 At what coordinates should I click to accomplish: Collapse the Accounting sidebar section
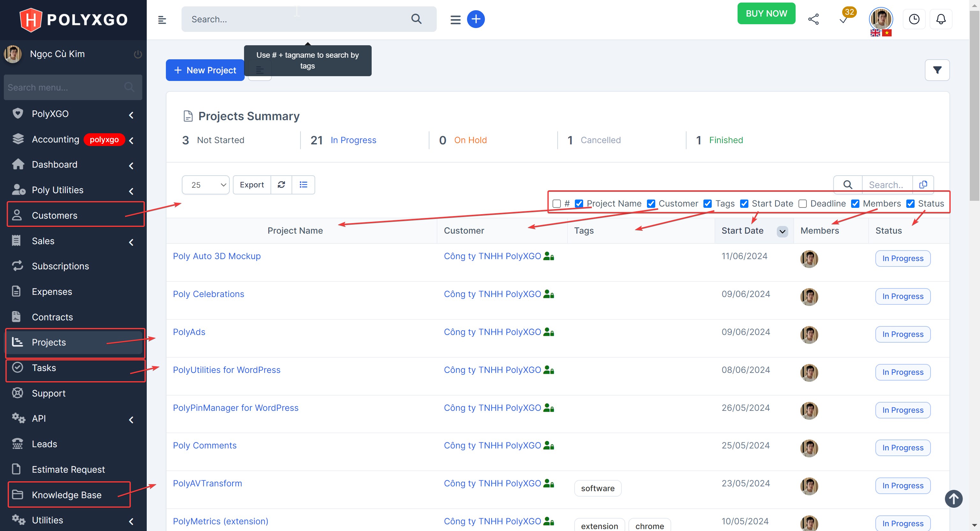(x=131, y=140)
